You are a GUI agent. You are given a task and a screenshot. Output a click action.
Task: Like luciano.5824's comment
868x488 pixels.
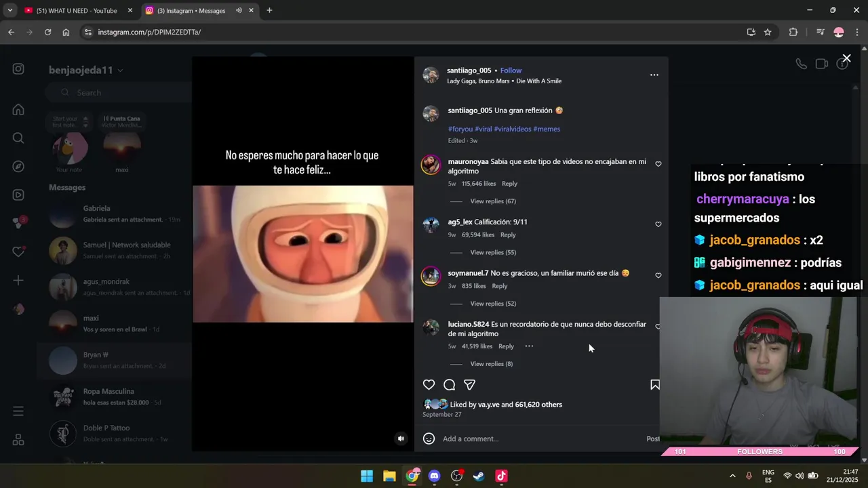tap(658, 327)
